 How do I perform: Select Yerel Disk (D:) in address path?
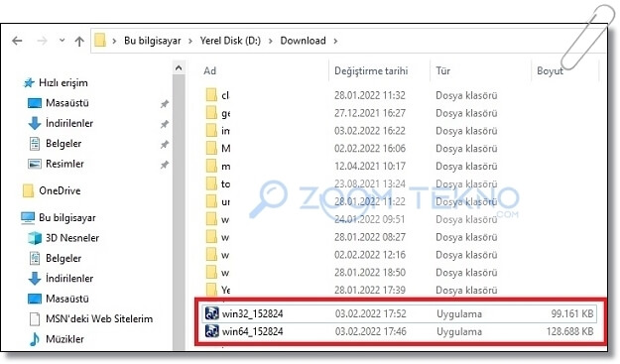pyautogui.click(x=230, y=41)
